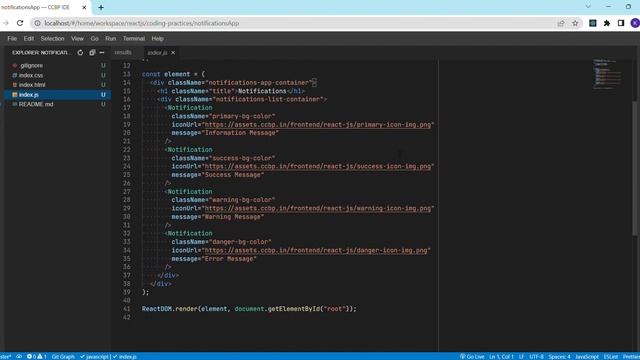Place cursor on const element line
Screen dimensions: 640x360
point(173,74)
